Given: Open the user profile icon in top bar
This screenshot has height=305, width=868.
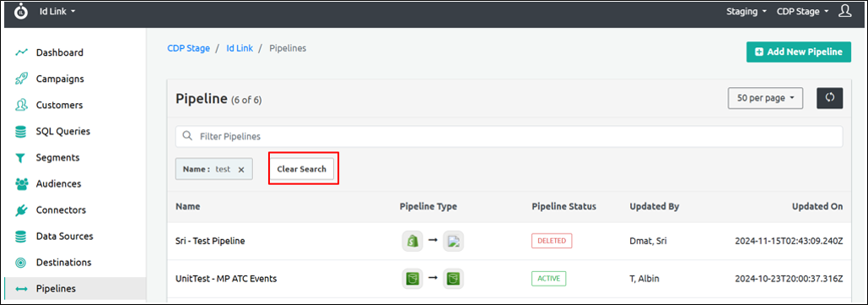Looking at the screenshot, I should [x=844, y=11].
